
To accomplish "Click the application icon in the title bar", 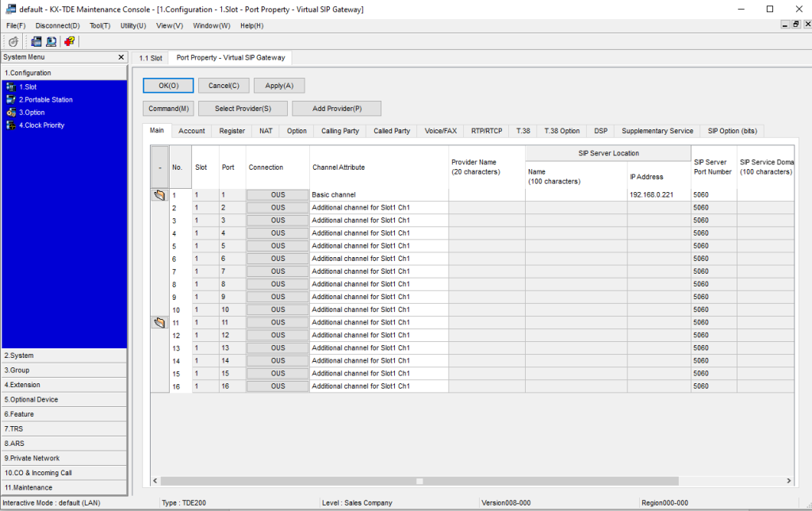I will click(10, 9).
